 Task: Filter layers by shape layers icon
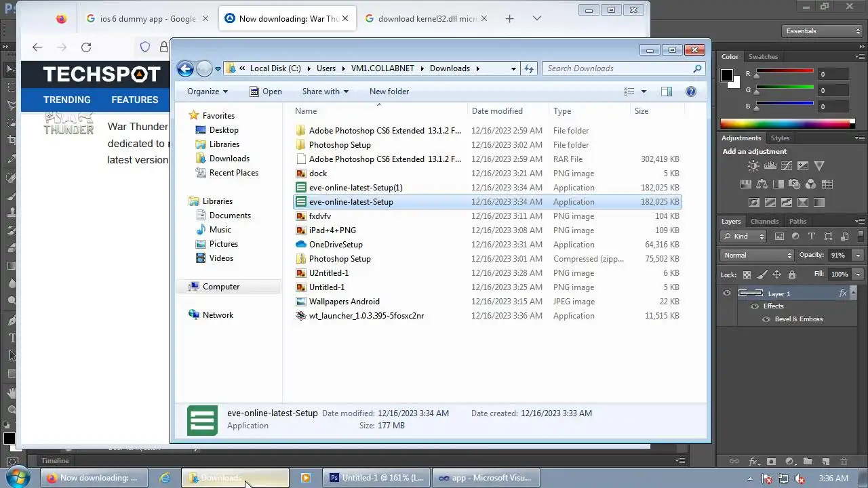point(828,236)
